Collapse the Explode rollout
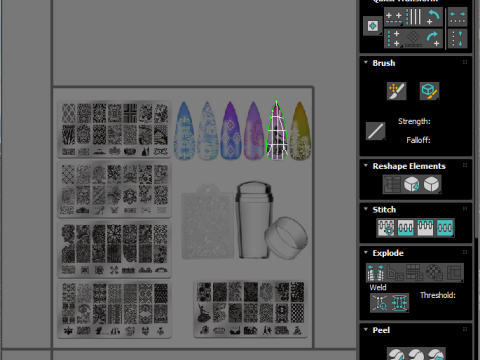 click(x=366, y=252)
